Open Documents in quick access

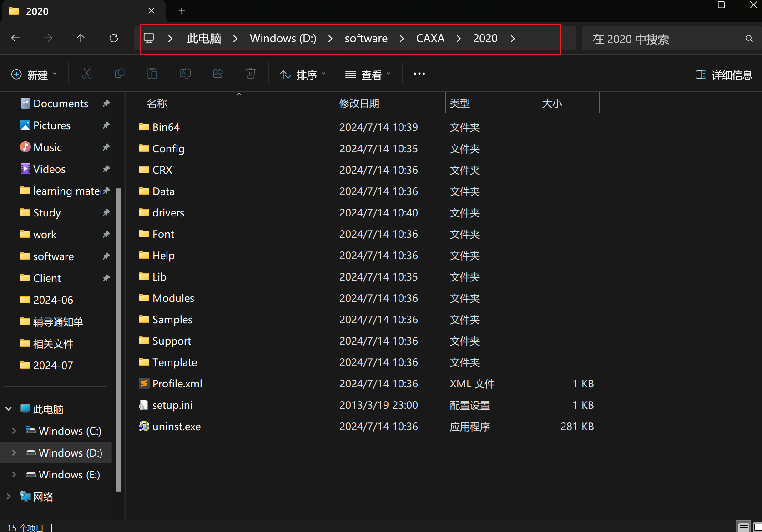(x=61, y=104)
